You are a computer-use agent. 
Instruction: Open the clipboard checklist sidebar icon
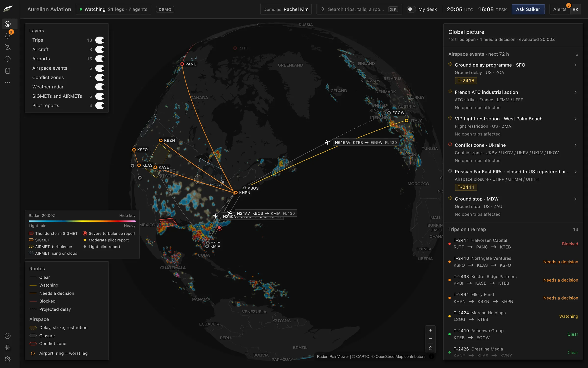tap(8, 71)
